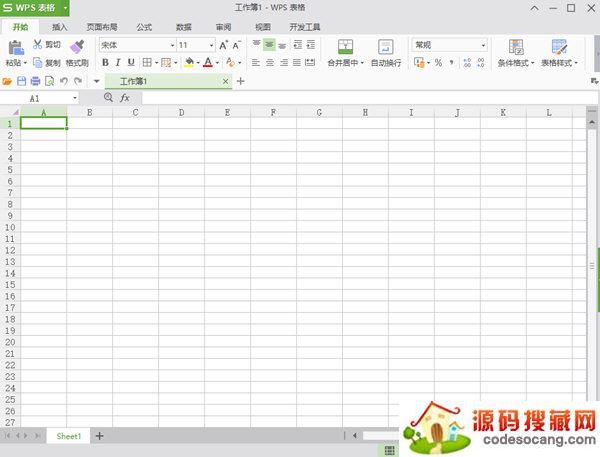The image size is (600, 457).
Task: Open the 宋体 font name dropdown
Action: (x=172, y=45)
